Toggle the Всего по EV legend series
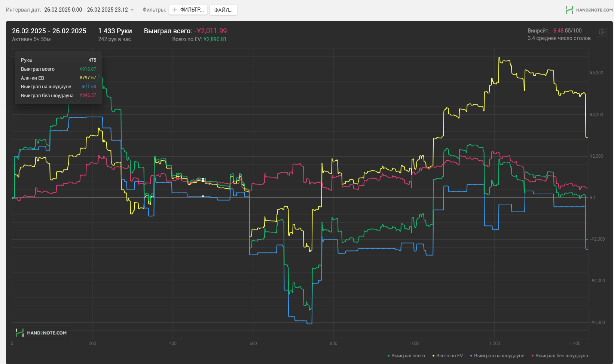614x364 pixels. pyautogui.click(x=447, y=356)
